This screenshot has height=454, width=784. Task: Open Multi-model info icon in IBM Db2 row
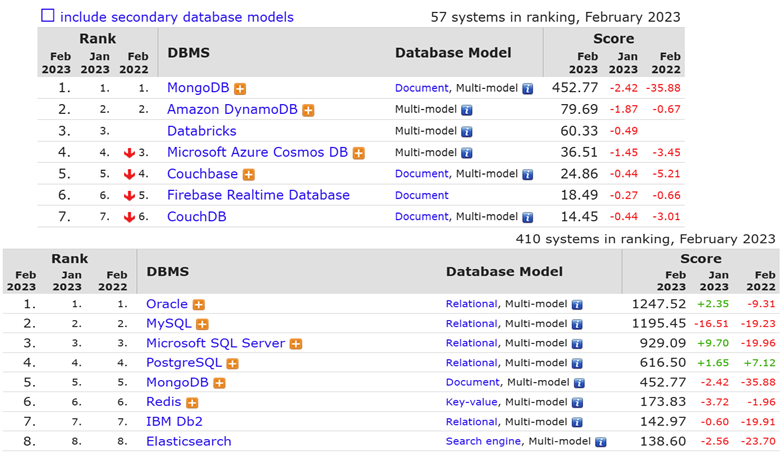(x=577, y=422)
